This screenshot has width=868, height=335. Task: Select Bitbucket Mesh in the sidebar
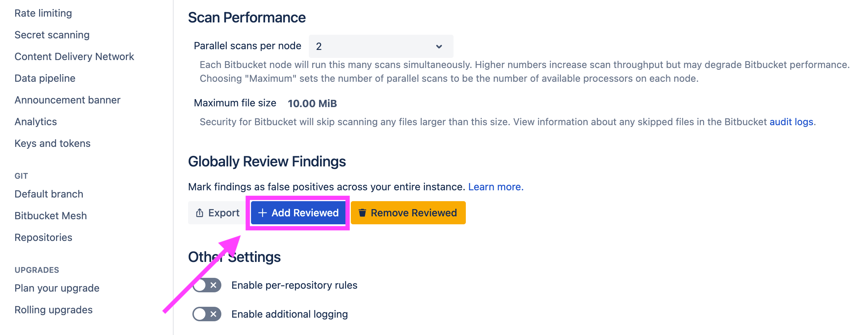(x=50, y=216)
